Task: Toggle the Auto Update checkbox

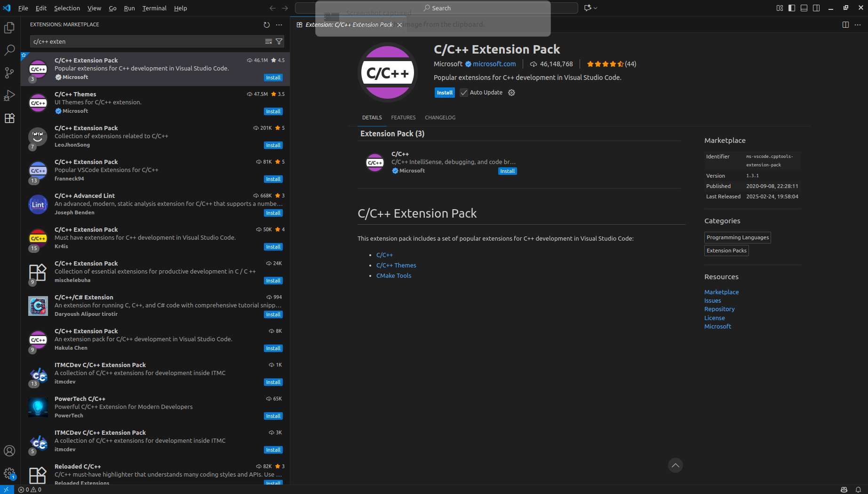Action: pyautogui.click(x=464, y=93)
